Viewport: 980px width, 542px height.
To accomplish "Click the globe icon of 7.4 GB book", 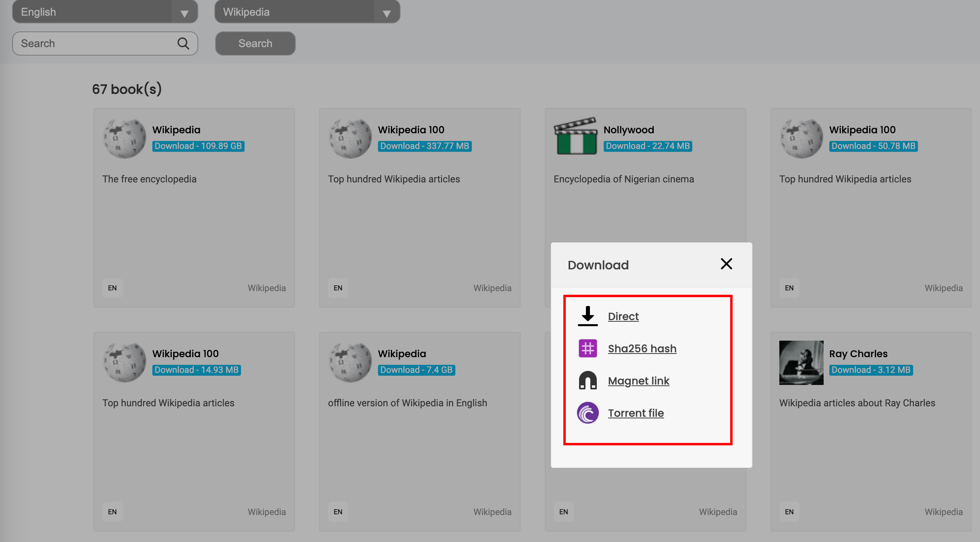I will 350,362.
